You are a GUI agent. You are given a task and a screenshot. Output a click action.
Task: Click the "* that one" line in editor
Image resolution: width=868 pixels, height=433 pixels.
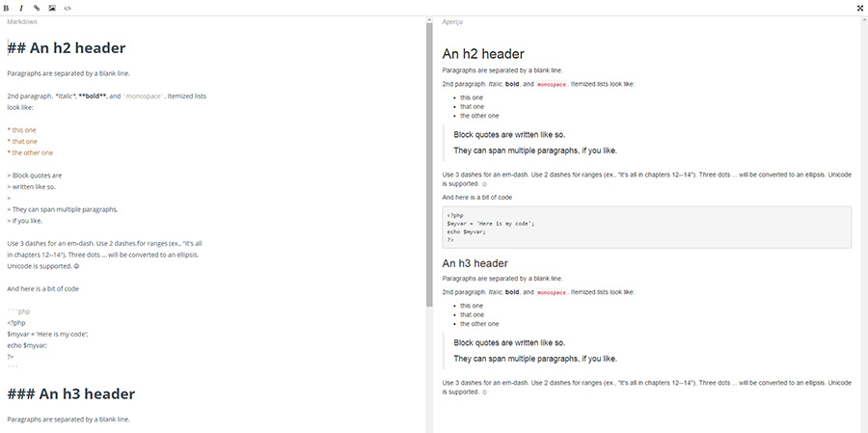22,141
